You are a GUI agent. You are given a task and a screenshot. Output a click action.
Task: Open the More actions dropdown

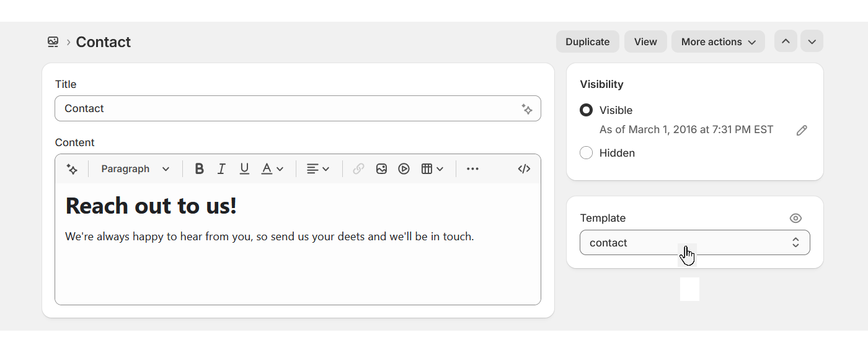click(x=718, y=41)
